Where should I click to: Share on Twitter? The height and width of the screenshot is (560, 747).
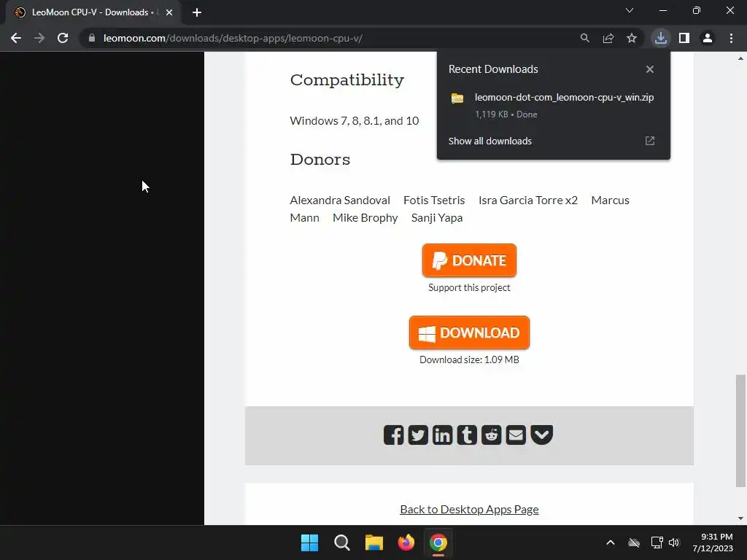pyautogui.click(x=418, y=435)
